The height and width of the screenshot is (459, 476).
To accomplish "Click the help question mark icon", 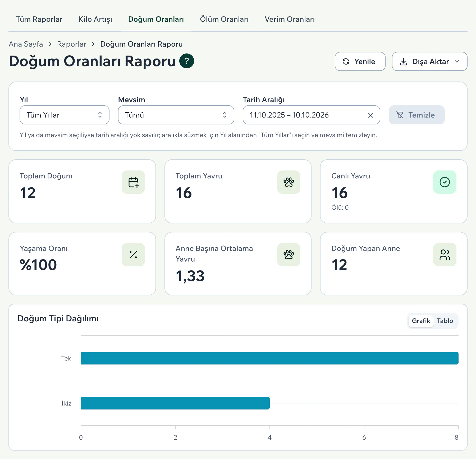I will pos(187,61).
